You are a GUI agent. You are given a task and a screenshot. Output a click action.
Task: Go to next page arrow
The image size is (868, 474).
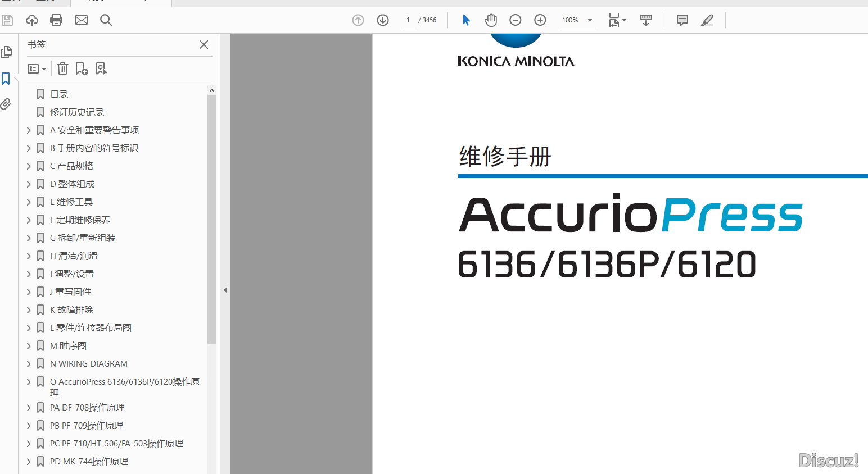tap(383, 20)
